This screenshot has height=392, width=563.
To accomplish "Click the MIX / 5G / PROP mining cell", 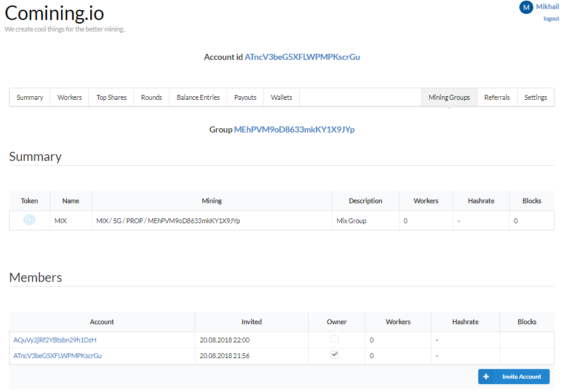I will pyautogui.click(x=212, y=221).
